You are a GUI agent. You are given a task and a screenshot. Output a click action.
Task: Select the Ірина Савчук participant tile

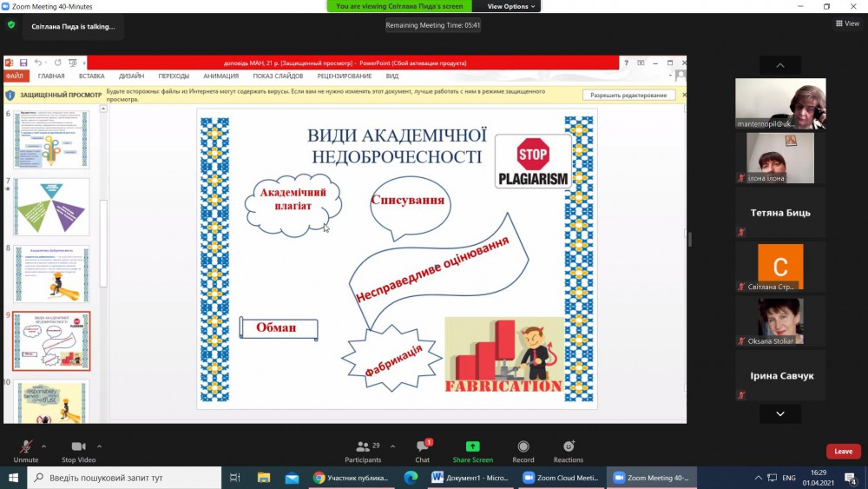pos(780,375)
